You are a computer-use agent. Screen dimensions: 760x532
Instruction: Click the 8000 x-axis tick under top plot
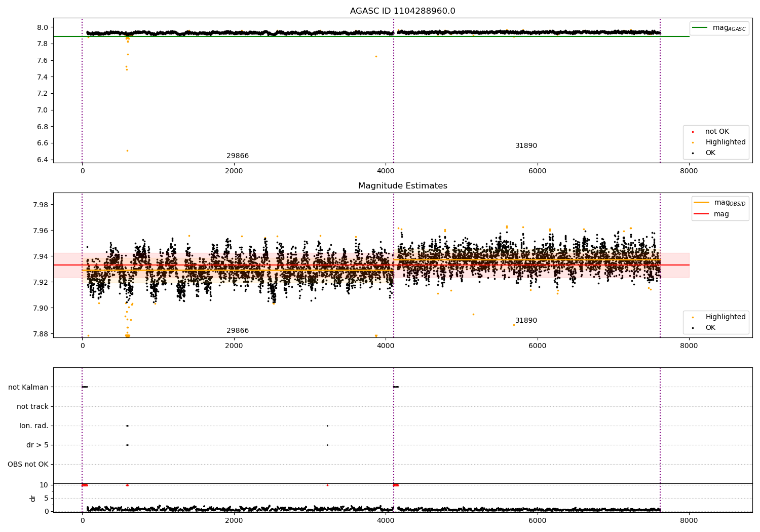tap(689, 171)
